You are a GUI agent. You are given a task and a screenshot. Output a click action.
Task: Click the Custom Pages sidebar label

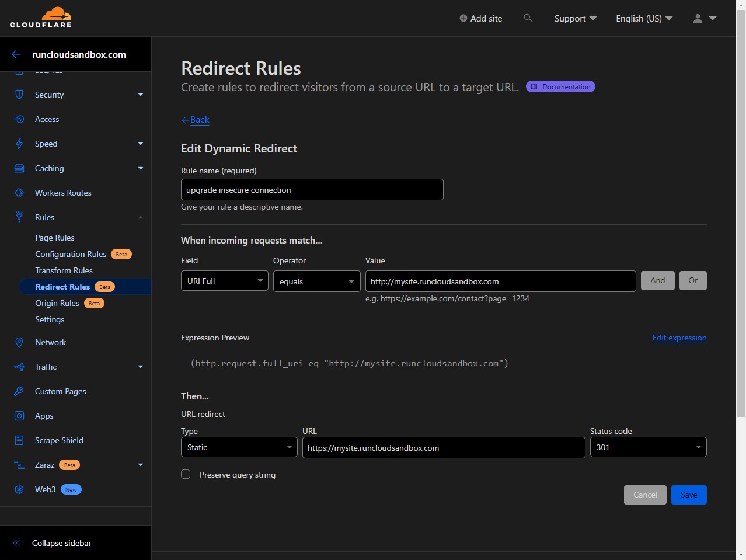pos(61,391)
